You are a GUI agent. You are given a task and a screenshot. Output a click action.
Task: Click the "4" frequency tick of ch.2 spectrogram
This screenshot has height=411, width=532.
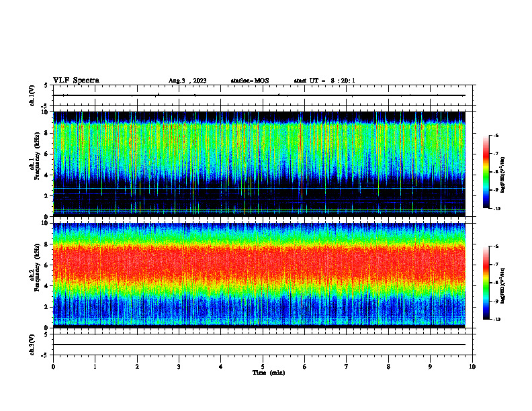click(x=47, y=286)
